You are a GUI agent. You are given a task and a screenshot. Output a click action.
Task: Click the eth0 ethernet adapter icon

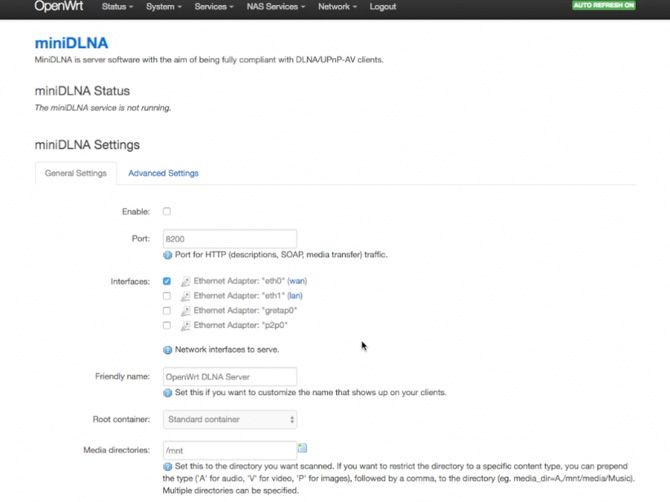(186, 282)
